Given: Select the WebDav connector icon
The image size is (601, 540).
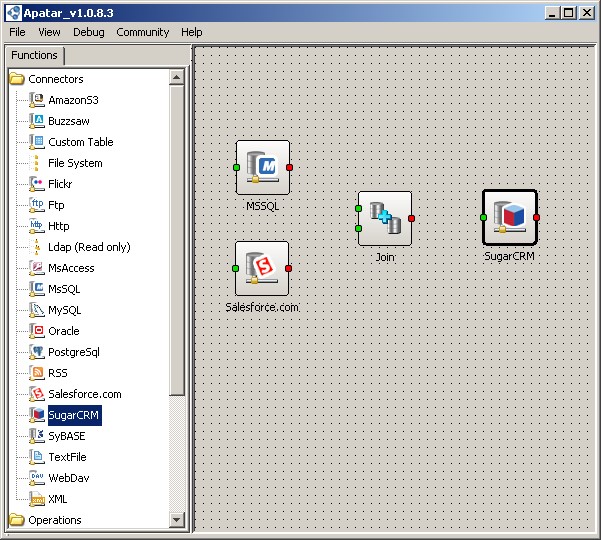Looking at the screenshot, I should point(37,478).
